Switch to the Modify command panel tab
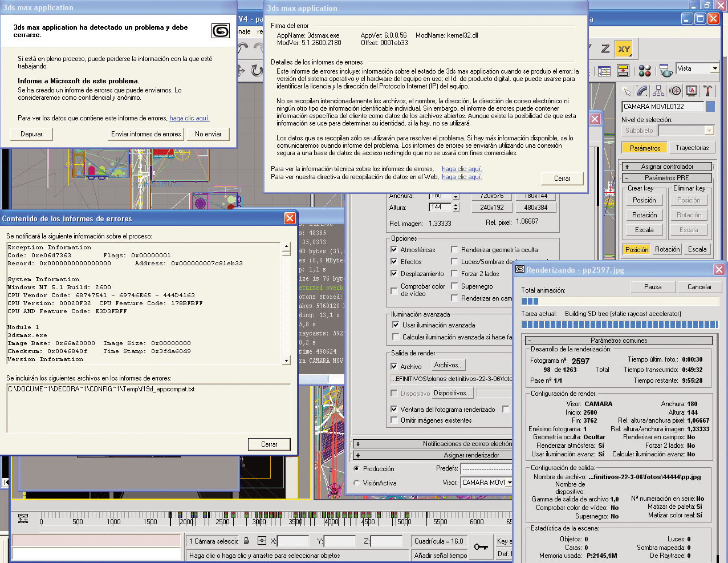This screenshot has height=563, width=728. 642,91
